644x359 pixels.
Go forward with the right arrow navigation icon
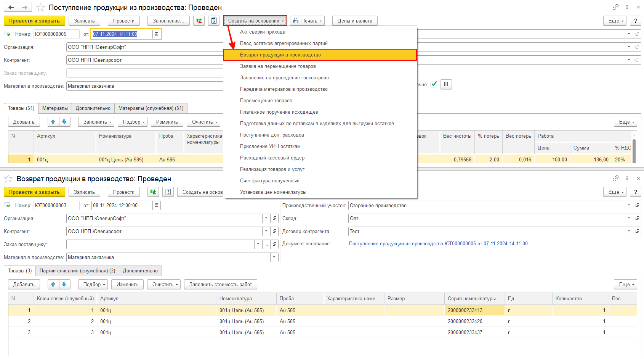coord(25,8)
